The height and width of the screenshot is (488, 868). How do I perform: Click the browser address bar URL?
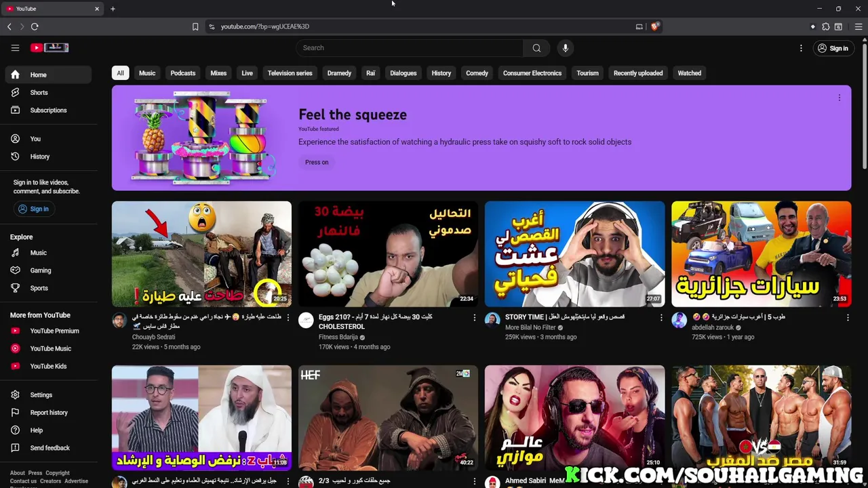tap(265, 26)
